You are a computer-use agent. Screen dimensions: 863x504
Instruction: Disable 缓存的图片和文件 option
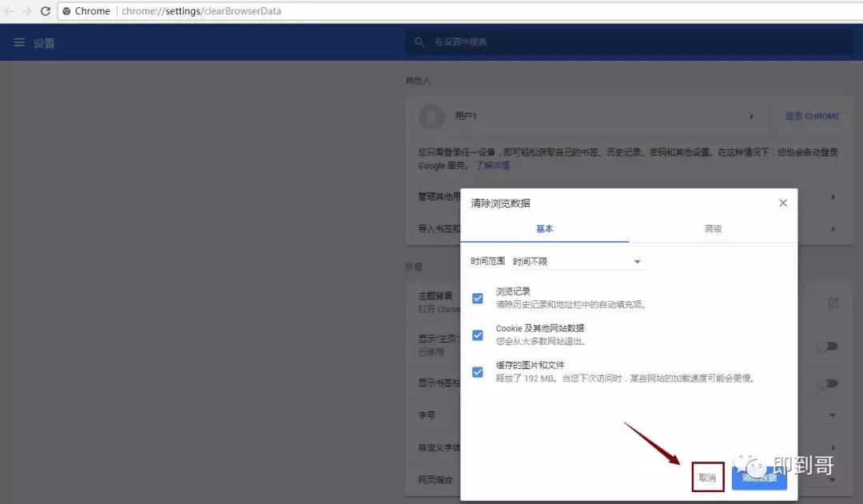[477, 371]
